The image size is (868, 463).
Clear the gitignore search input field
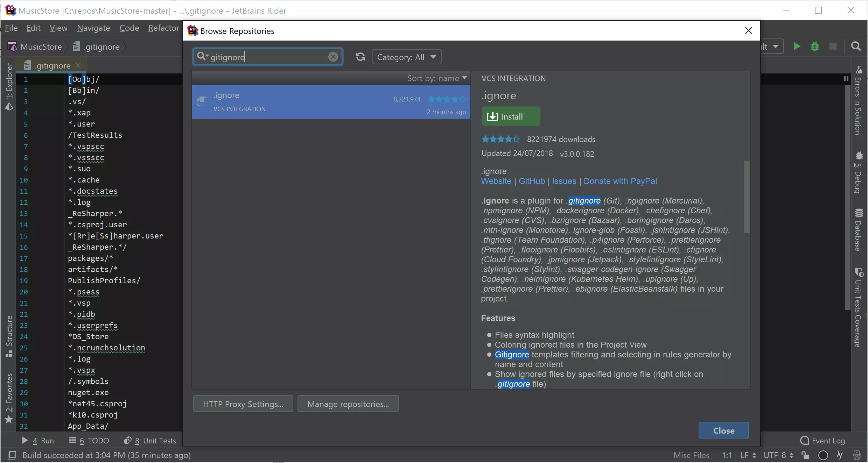(x=333, y=57)
